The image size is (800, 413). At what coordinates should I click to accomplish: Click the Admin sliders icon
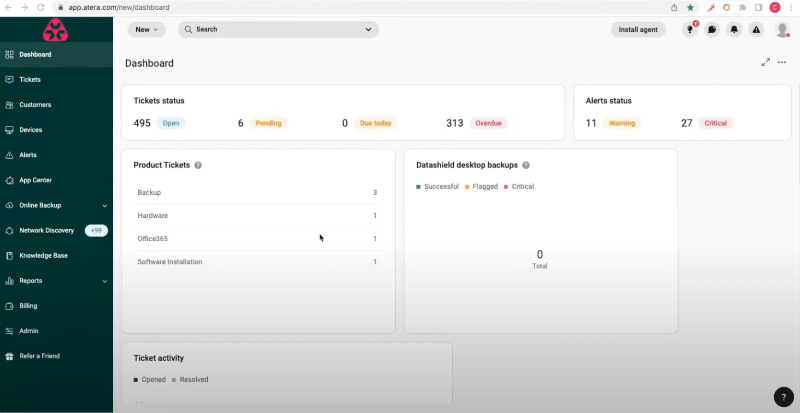[9, 331]
